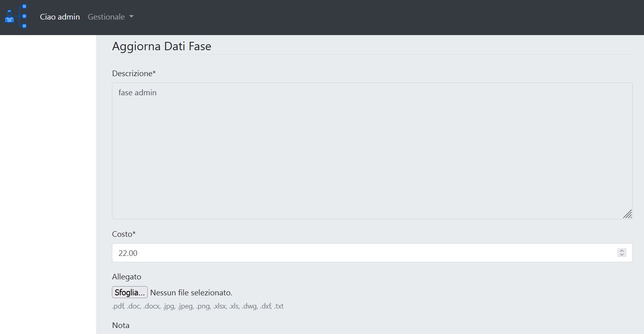The image size is (644, 334).
Task: Click the caret arrow beside Gestionale
Action: click(x=131, y=17)
